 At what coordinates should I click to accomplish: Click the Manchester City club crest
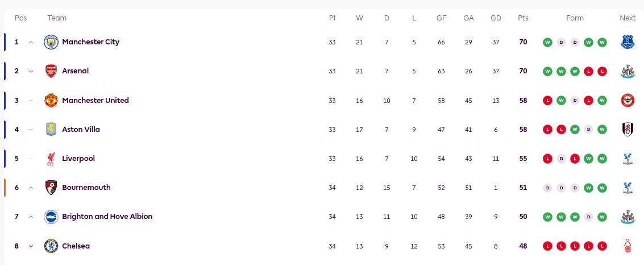pyautogui.click(x=51, y=42)
